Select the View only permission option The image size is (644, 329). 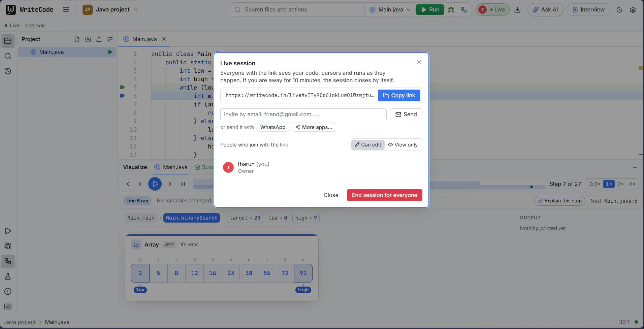403,145
